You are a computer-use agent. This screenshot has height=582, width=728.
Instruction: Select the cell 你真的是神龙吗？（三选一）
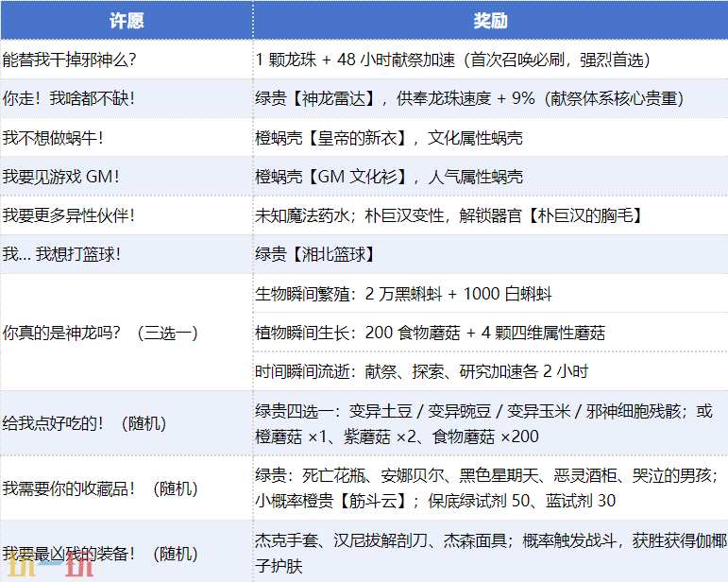pyautogui.click(x=127, y=333)
